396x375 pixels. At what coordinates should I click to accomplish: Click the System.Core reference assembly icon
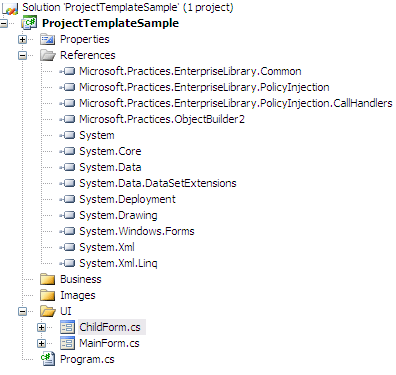point(68,151)
